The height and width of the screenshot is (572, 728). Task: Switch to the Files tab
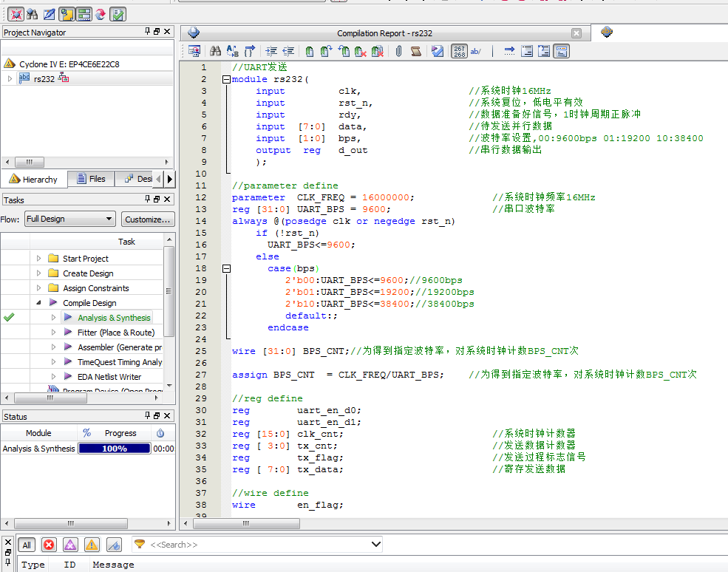[89, 179]
